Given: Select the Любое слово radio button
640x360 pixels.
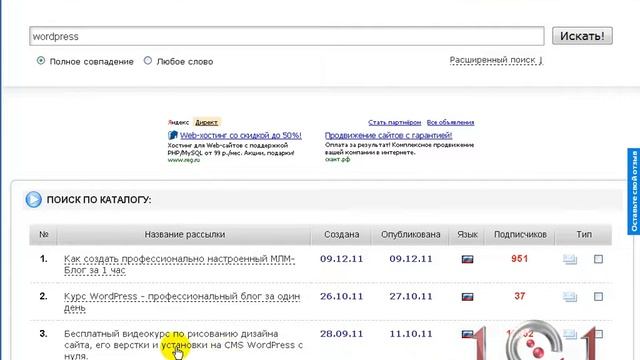Looking at the screenshot, I should coord(148,61).
